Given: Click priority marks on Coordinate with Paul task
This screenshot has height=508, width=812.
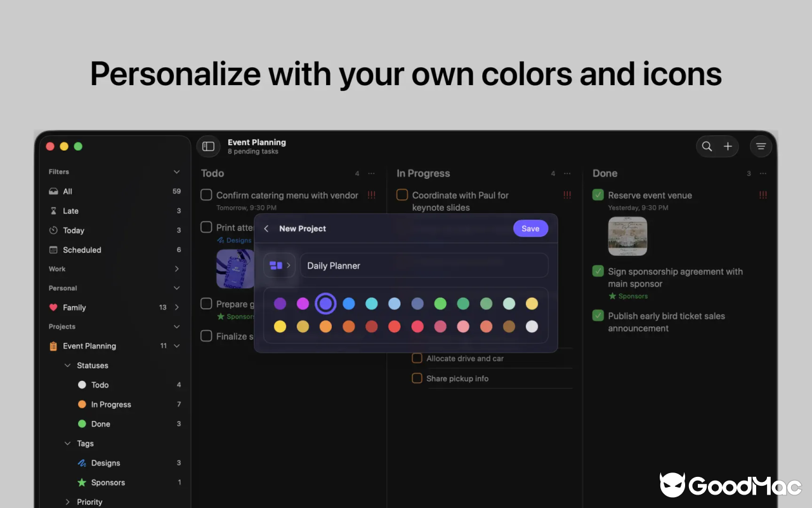Looking at the screenshot, I should point(567,195).
